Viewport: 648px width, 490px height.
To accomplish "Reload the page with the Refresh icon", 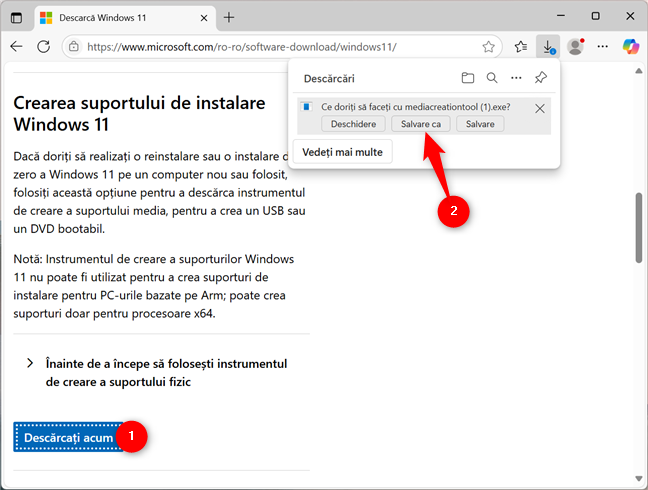I will click(x=44, y=46).
